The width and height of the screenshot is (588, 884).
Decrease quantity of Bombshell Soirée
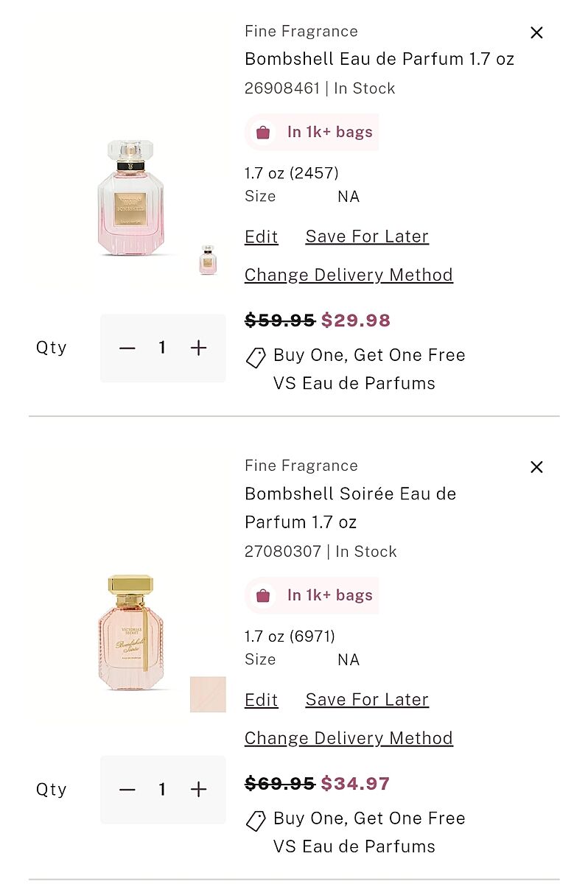point(127,790)
